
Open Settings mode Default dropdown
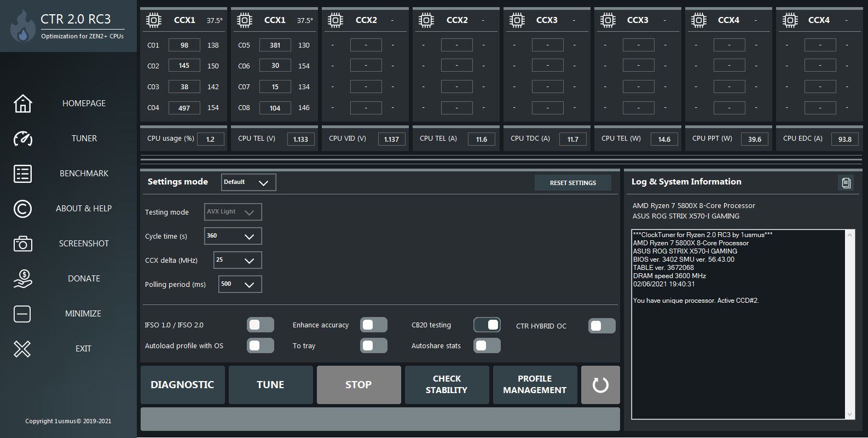[248, 182]
